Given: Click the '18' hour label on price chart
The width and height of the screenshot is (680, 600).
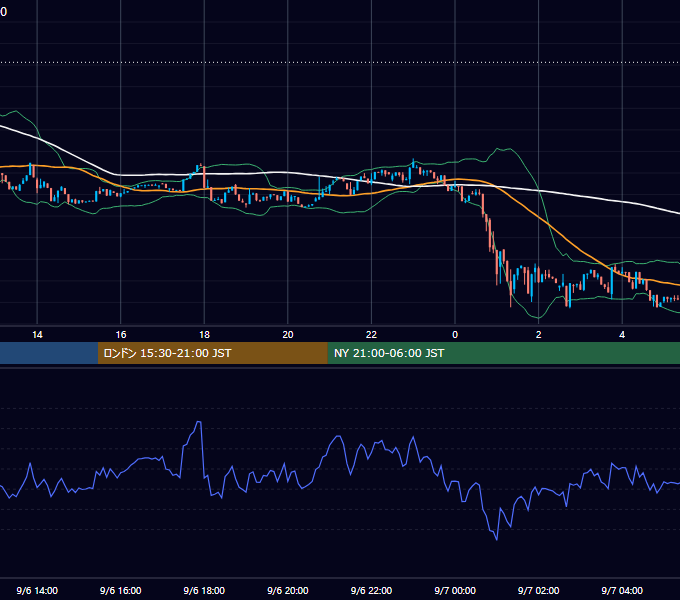Looking at the screenshot, I should pyautogui.click(x=204, y=335).
